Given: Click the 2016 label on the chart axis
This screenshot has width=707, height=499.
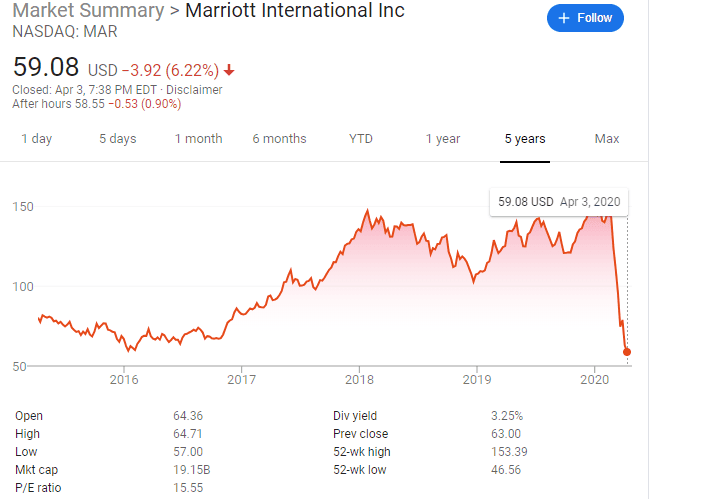Looking at the screenshot, I should tap(124, 379).
